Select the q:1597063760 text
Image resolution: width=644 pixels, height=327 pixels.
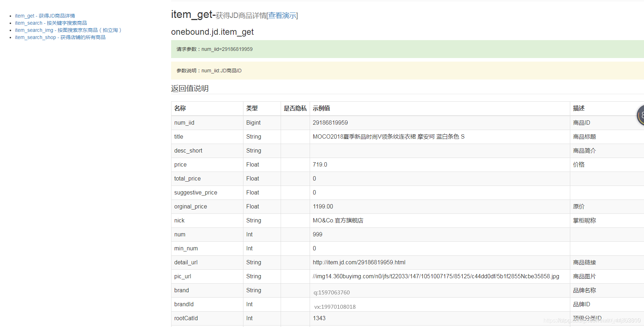[x=332, y=293]
